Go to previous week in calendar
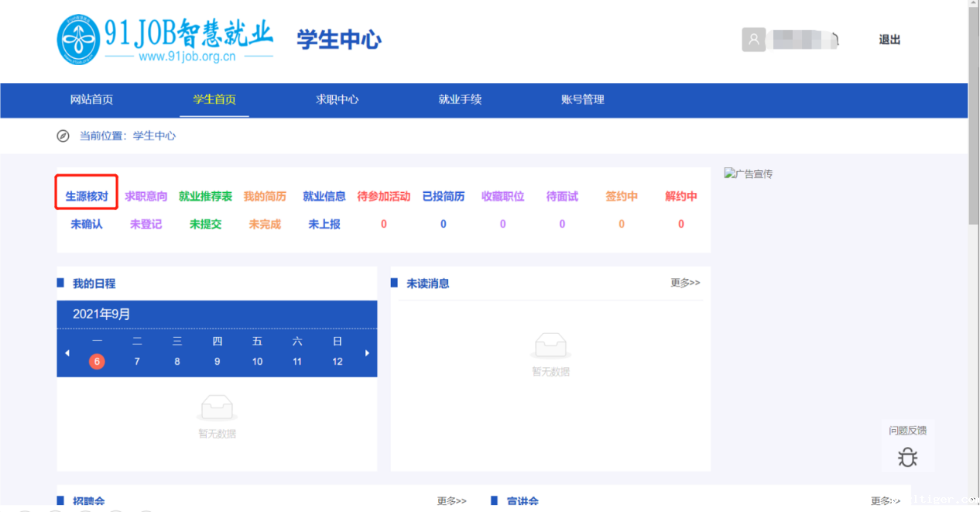 click(x=67, y=353)
